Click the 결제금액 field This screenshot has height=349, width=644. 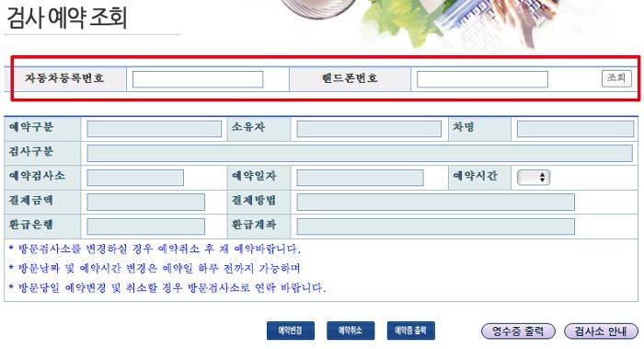tap(145, 203)
